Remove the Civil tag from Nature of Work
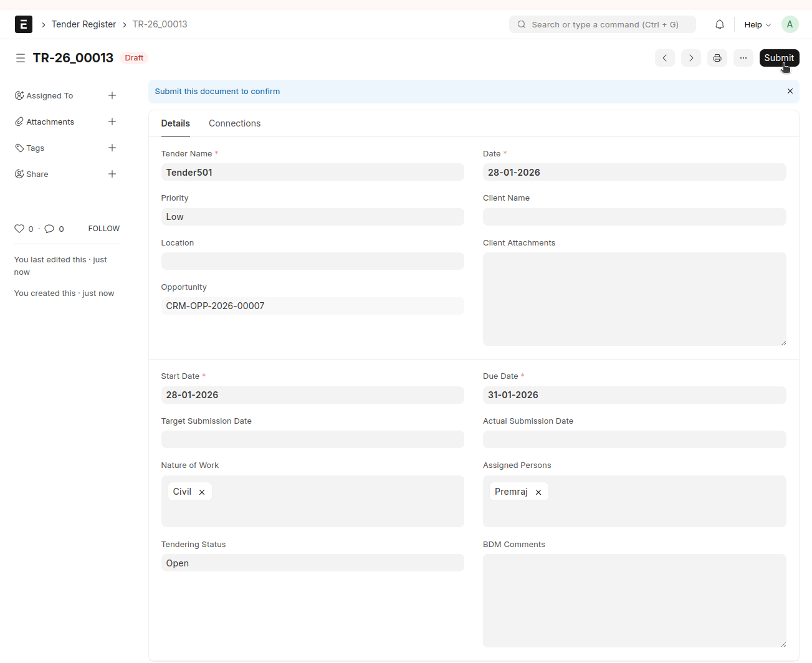 click(202, 492)
